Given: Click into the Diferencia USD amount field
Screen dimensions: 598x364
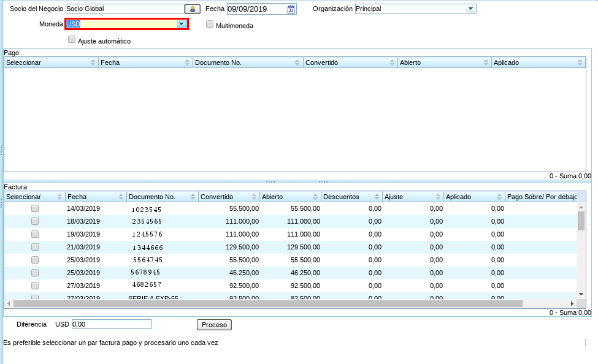Looking at the screenshot, I should 111,324.
